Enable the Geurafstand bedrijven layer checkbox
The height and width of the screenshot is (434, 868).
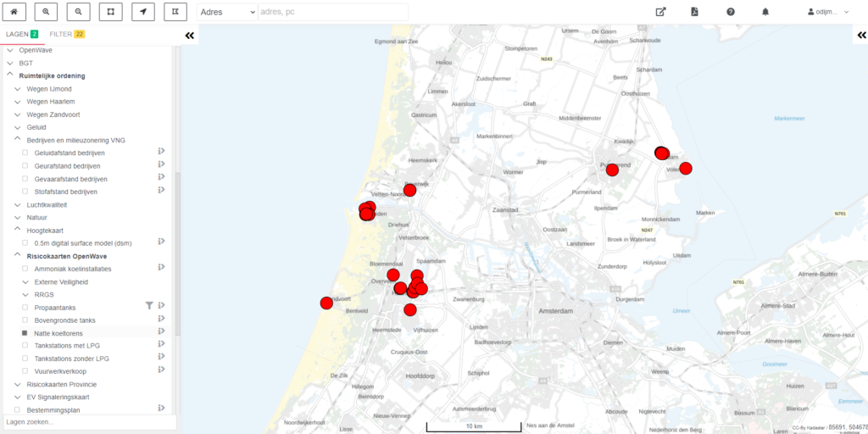[25, 166]
